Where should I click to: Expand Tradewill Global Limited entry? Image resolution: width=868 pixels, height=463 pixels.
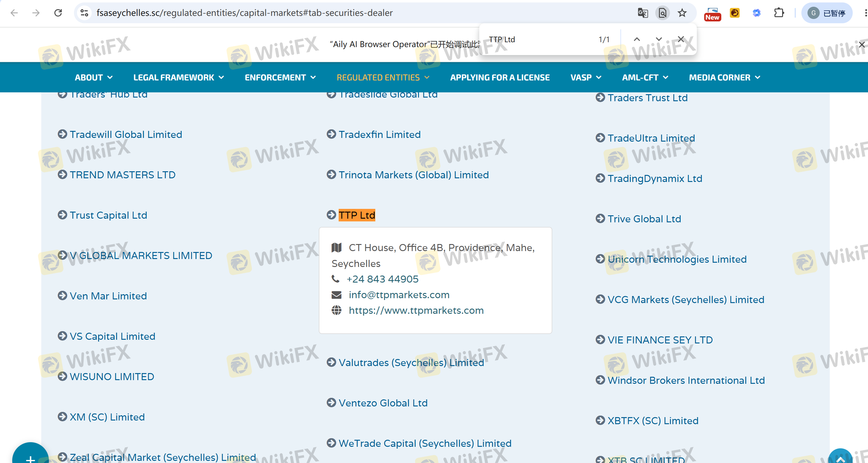click(126, 134)
